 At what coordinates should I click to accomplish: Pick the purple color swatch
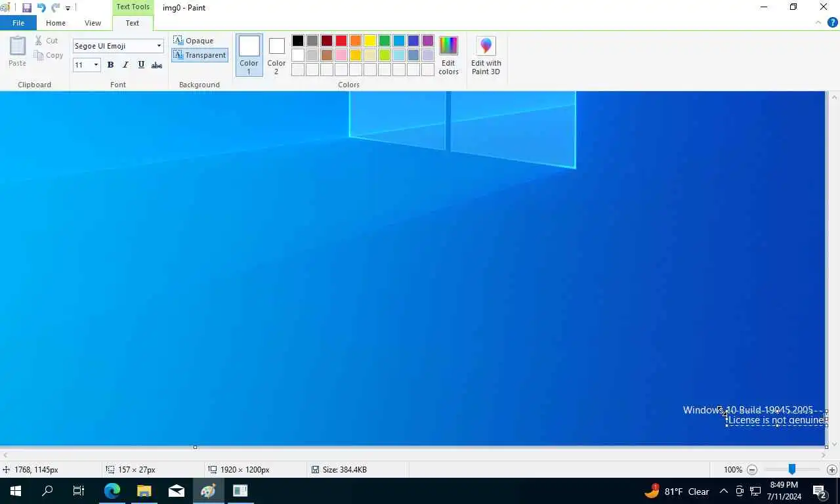pos(428,41)
